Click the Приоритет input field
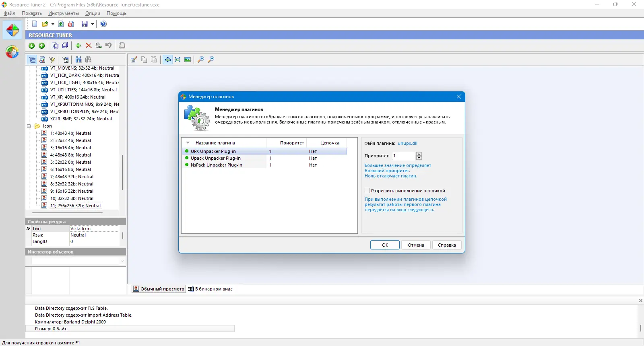 point(404,156)
